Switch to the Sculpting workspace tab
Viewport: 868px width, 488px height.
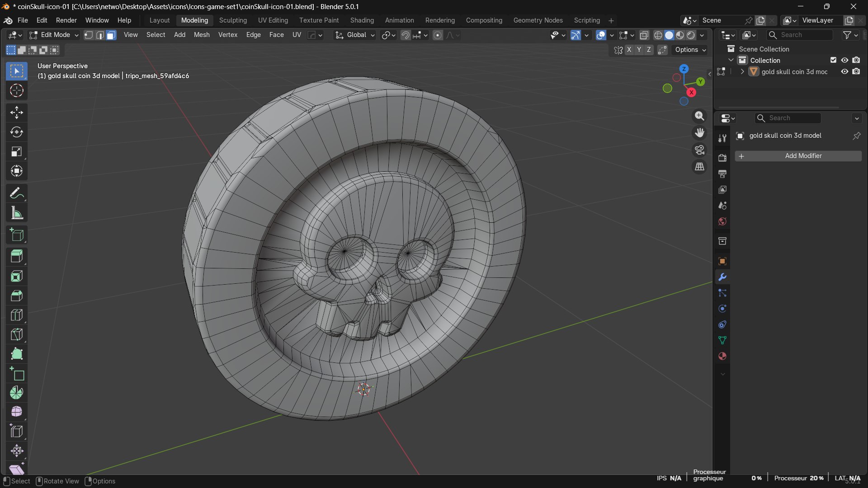(233, 20)
